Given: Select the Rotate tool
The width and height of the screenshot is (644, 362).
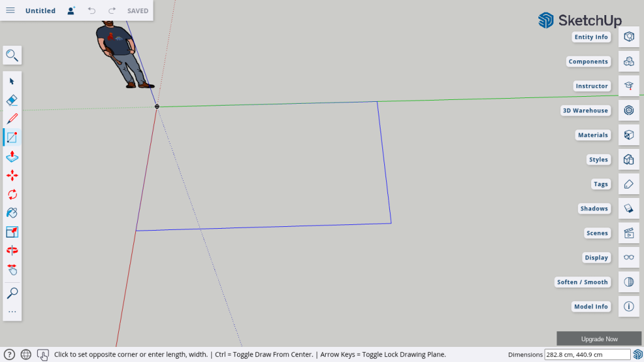Looking at the screenshot, I should (x=12, y=194).
